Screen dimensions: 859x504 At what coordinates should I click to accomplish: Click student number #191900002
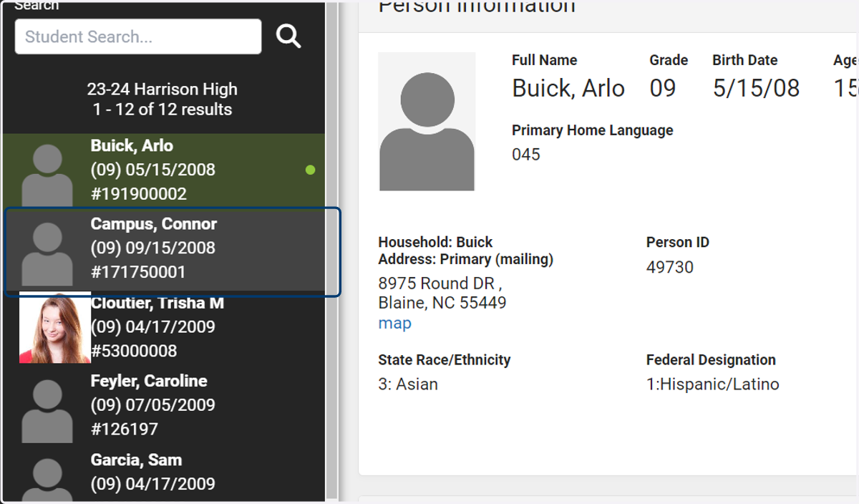pyautogui.click(x=139, y=194)
